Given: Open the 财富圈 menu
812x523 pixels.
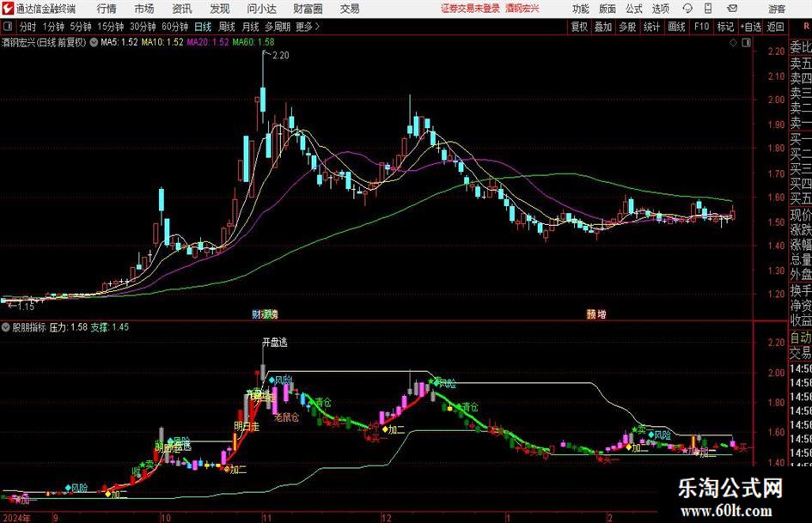Looking at the screenshot, I should 308,9.
